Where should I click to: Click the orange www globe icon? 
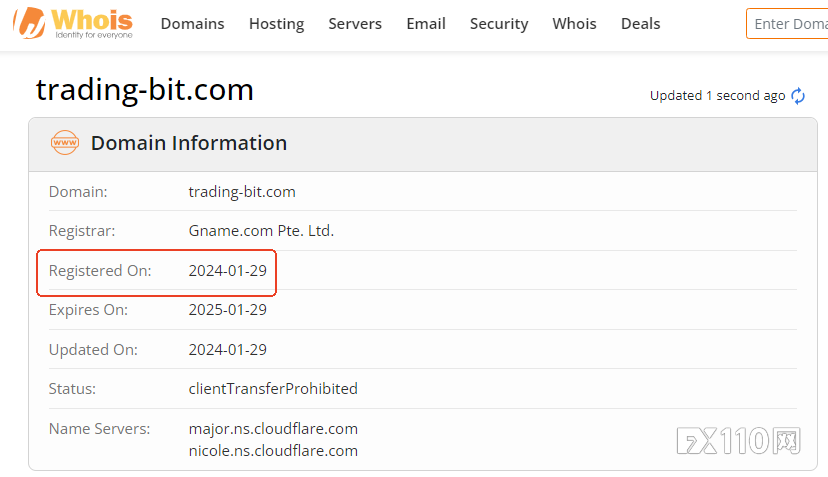tap(64, 143)
